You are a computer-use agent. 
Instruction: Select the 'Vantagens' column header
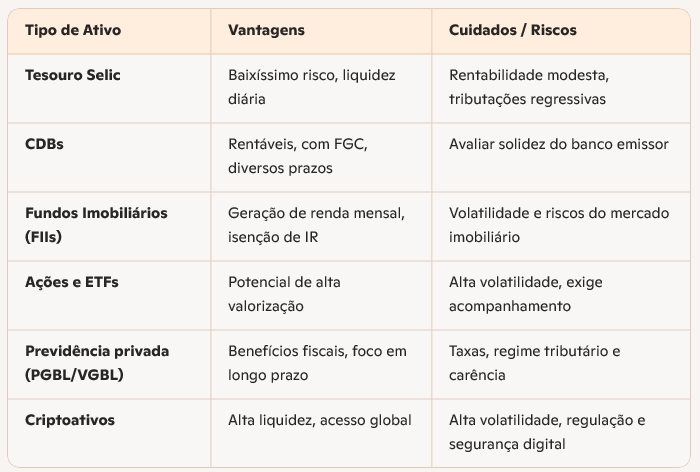266,30
